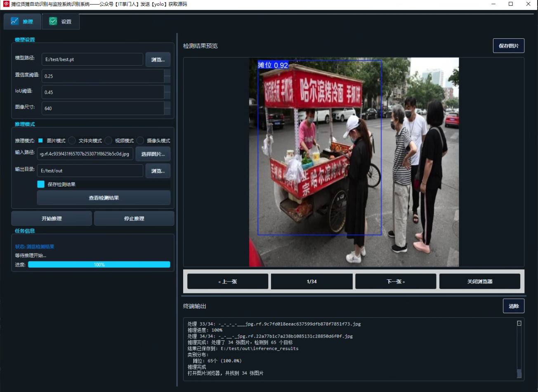538x392 pixels.
Task: Maximize the application window
Action: [511, 4]
